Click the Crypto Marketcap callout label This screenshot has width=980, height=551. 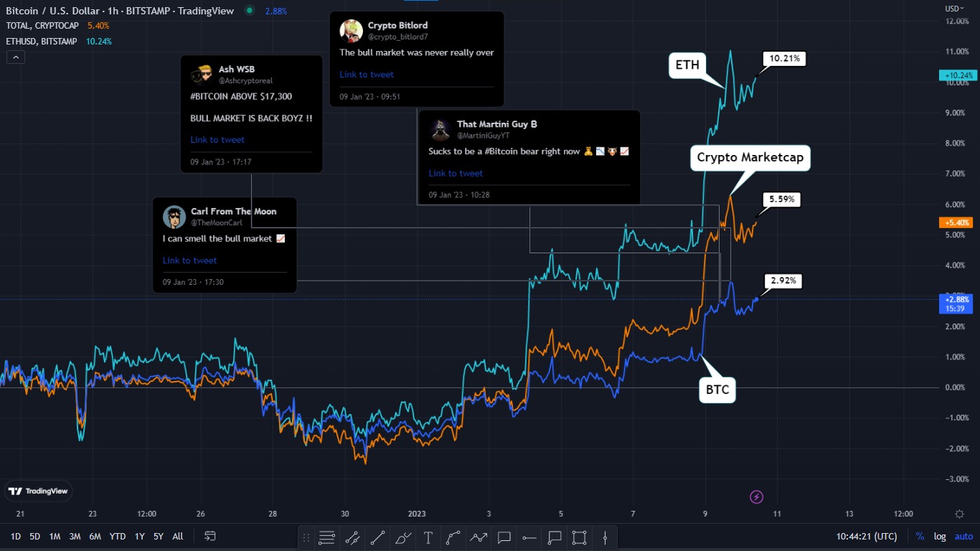[750, 157]
